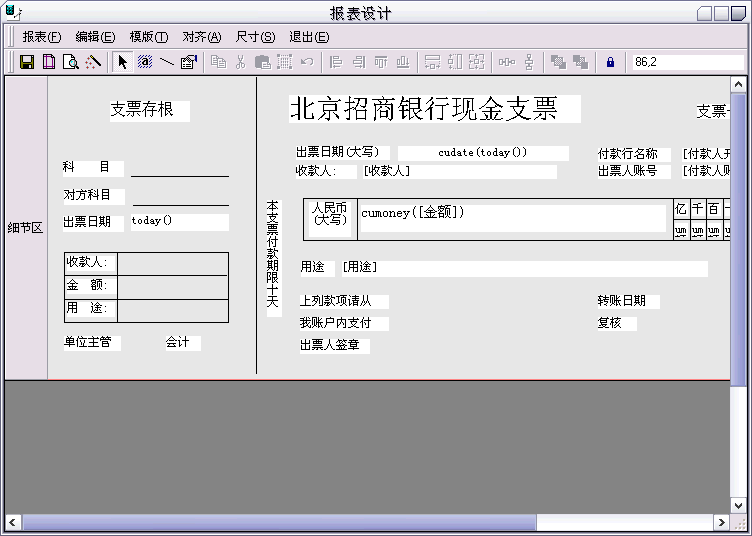
Task: Click vertical scrollbar up arrow
Action: point(738,85)
